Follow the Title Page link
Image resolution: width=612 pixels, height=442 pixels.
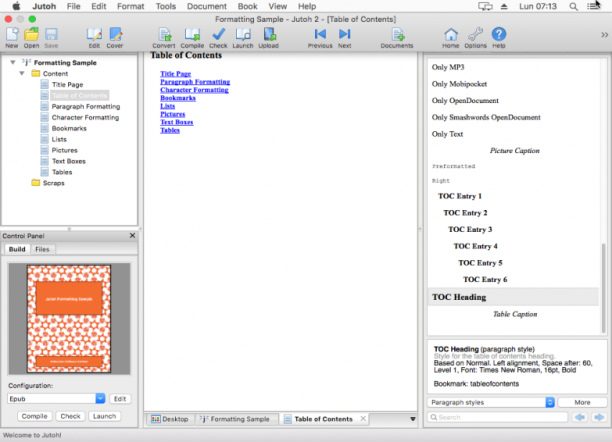tap(176, 74)
